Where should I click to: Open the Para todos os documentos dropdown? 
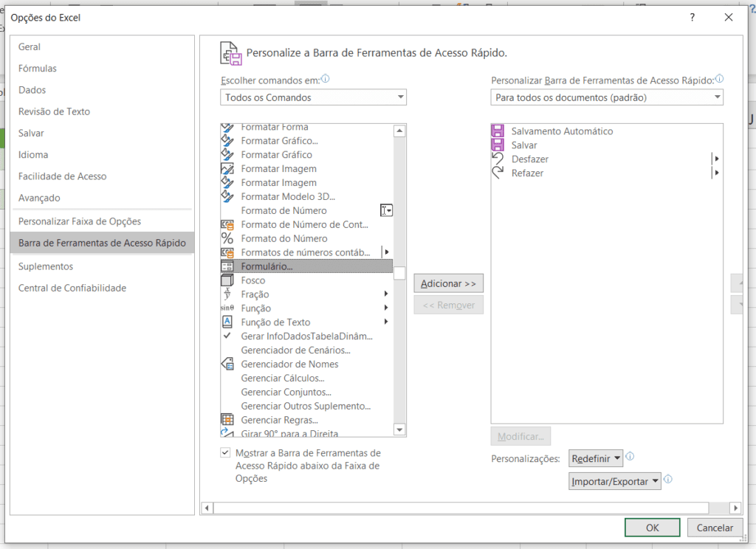point(606,97)
